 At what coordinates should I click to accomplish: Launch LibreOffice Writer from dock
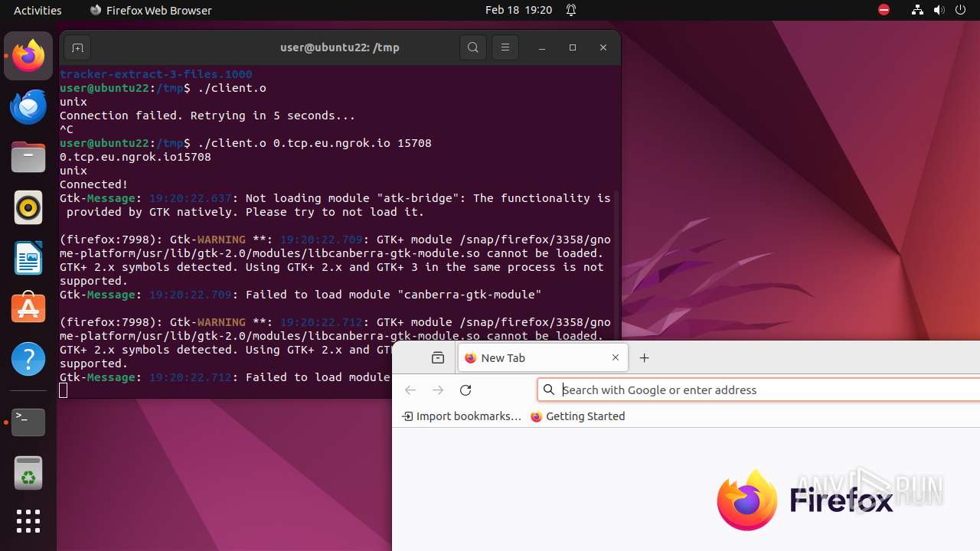click(x=28, y=258)
